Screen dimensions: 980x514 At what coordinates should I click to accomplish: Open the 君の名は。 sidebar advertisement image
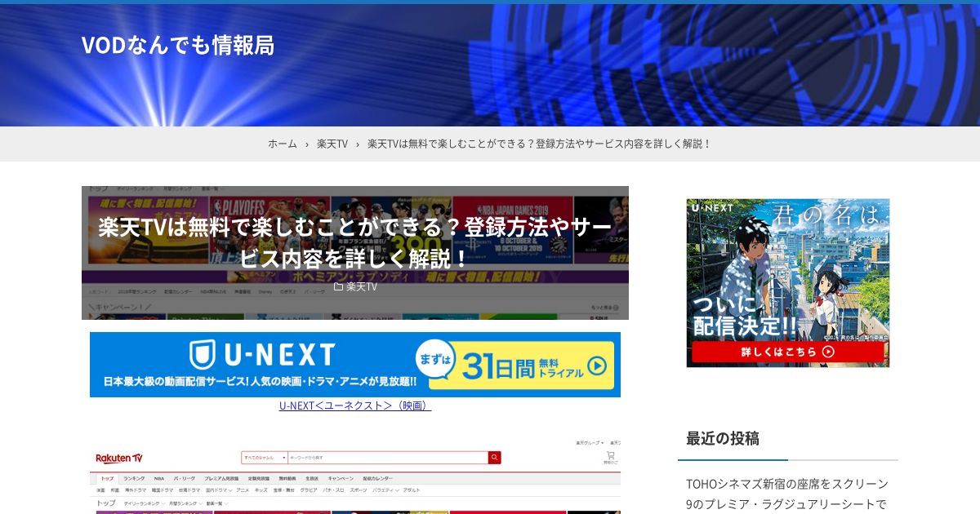pyautogui.click(x=788, y=283)
